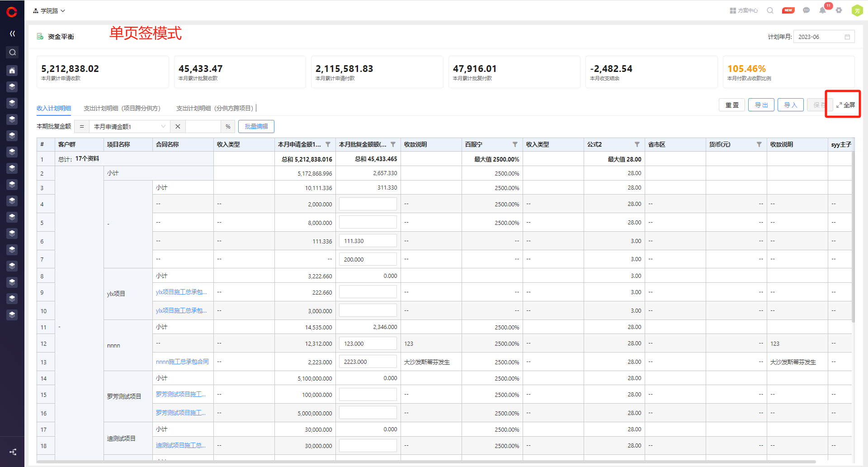Image resolution: width=868 pixels, height=467 pixels.
Task: Click the top-bar search icon
Action: 770,10
